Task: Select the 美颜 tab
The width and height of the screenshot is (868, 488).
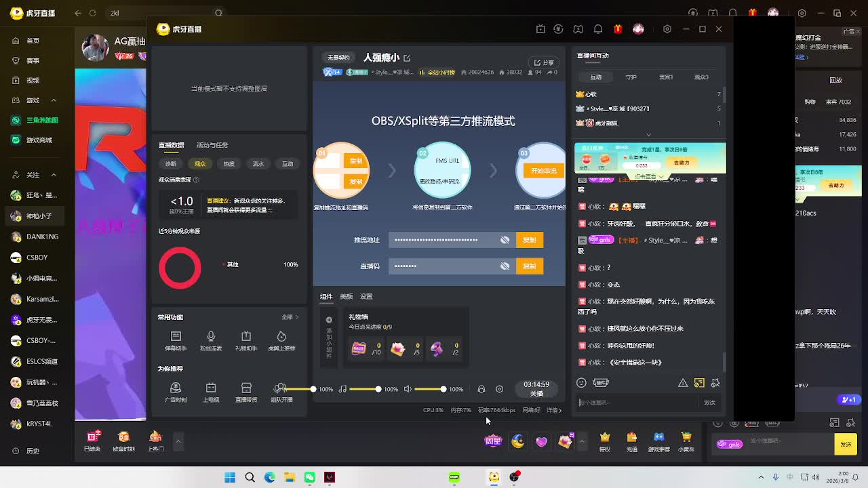Action: pyautogui.click(x=346, y=297)
